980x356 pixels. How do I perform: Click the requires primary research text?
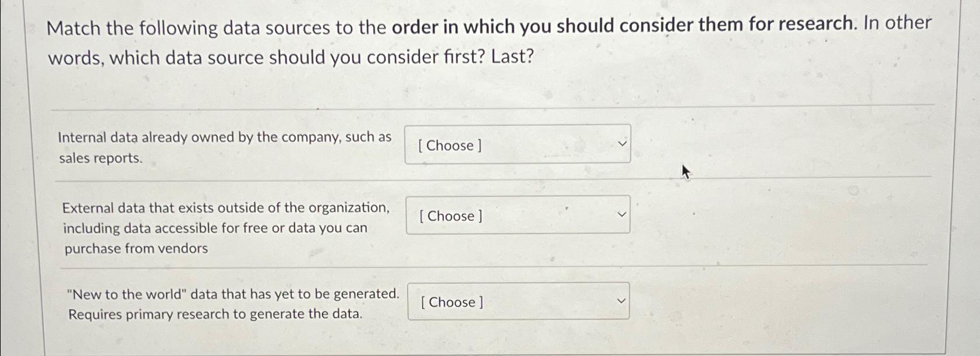[215, 314]
